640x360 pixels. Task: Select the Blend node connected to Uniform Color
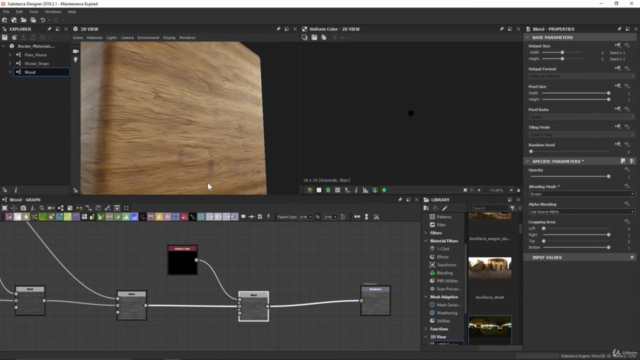[x=253, y=306]
